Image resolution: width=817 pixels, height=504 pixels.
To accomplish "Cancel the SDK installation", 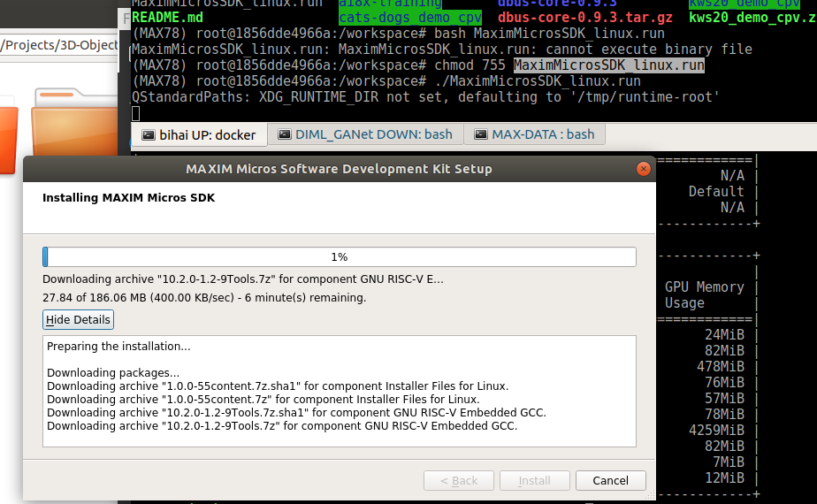I will coord(611,480).
